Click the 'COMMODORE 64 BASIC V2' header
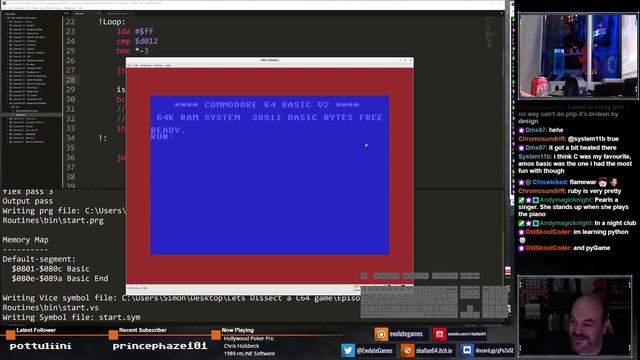Screen dimensions: 640x360 (x=267, y=105)
